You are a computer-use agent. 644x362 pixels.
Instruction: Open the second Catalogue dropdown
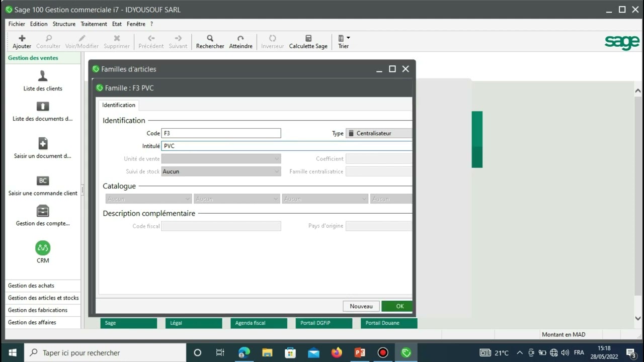[x=236, y=199]
